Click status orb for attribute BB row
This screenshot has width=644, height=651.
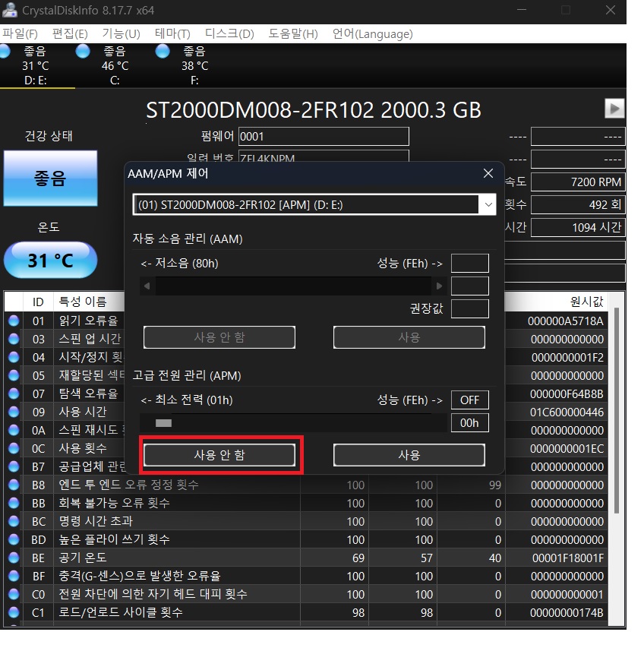coord(14,503)
